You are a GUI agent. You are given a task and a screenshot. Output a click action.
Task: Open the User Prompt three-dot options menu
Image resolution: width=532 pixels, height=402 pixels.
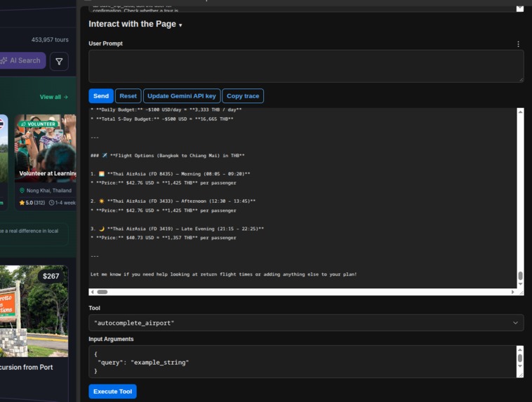click(x=518, y=44)
